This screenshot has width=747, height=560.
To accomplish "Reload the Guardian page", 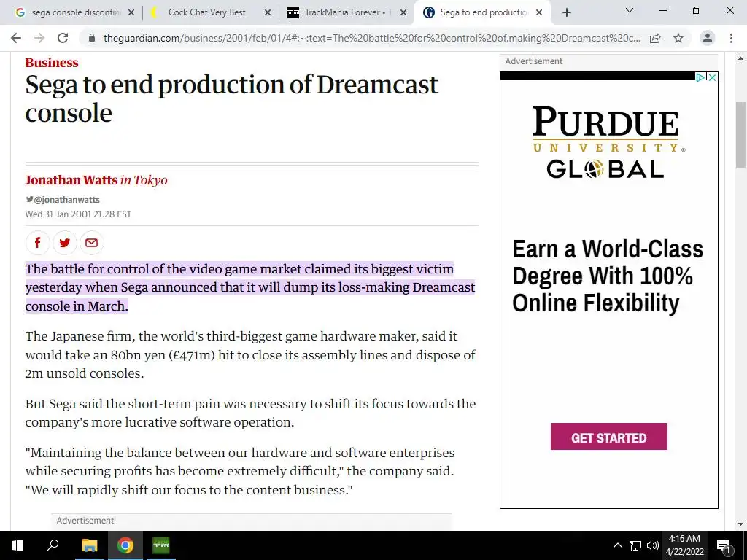I will click(x=63, y=38).
